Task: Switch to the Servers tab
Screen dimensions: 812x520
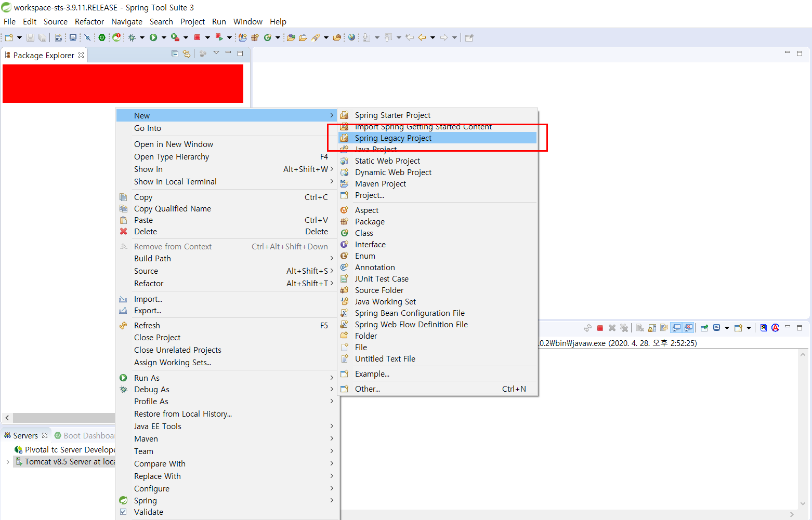Action: tap(25, 436)
